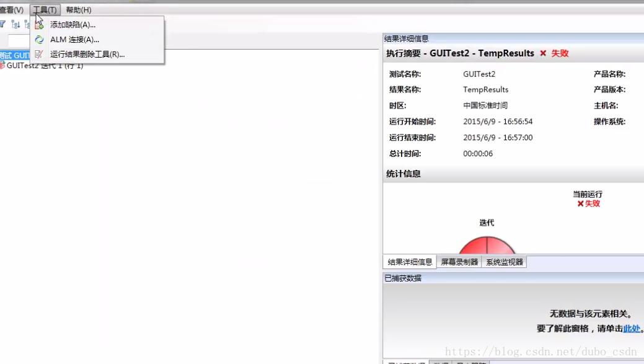This screenshot has height=364, width=644.
Task: Switch to the 结果详细信息 tab
Action: 410,262
